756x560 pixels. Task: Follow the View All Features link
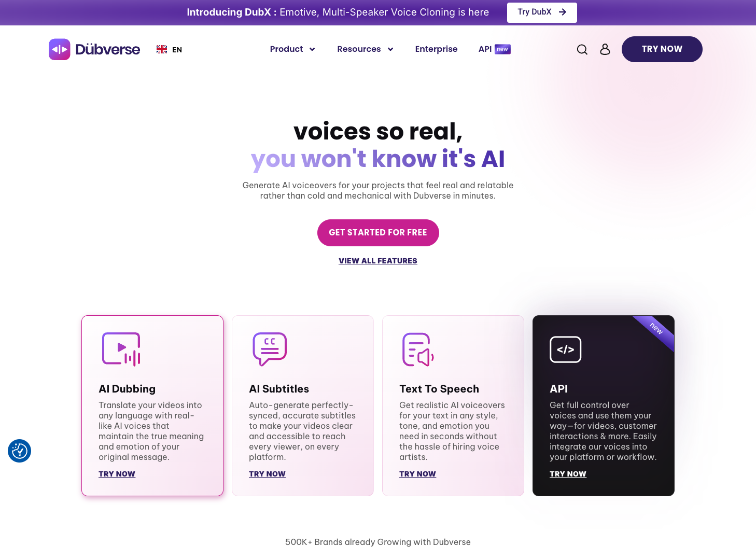pos(378,261)
